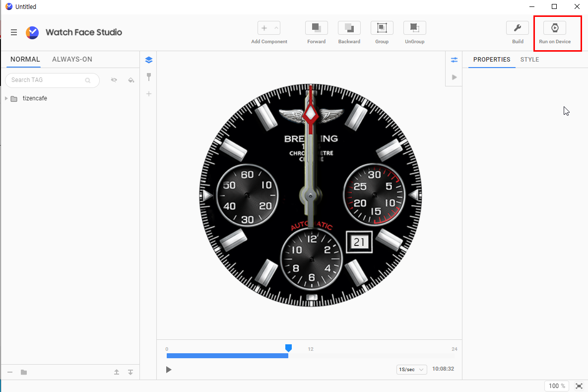The width and height of the screenshot is (588, 392).
Task: Open the layers panel icon
Action: [149, 60]
